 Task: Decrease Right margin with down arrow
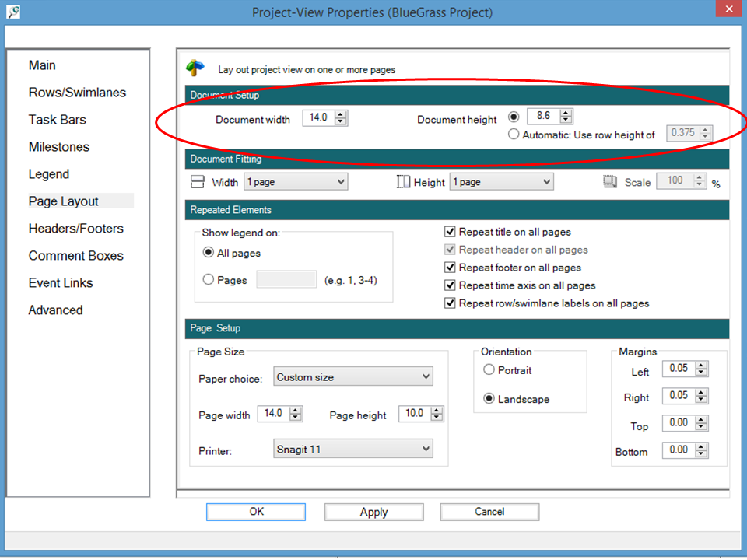701,400
